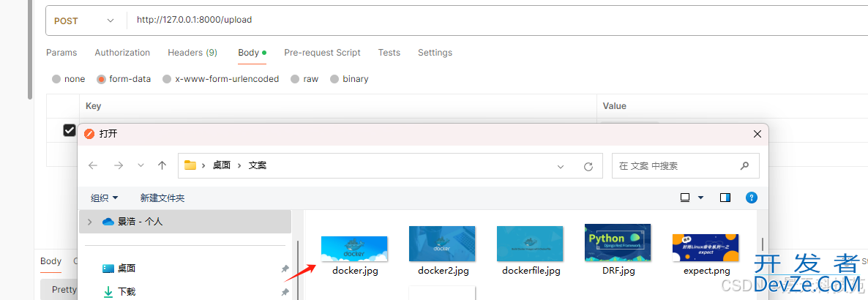This screenshot has width=868, height=300.
Task: Select the form-data radio button
Action: [x=101, y=79]
